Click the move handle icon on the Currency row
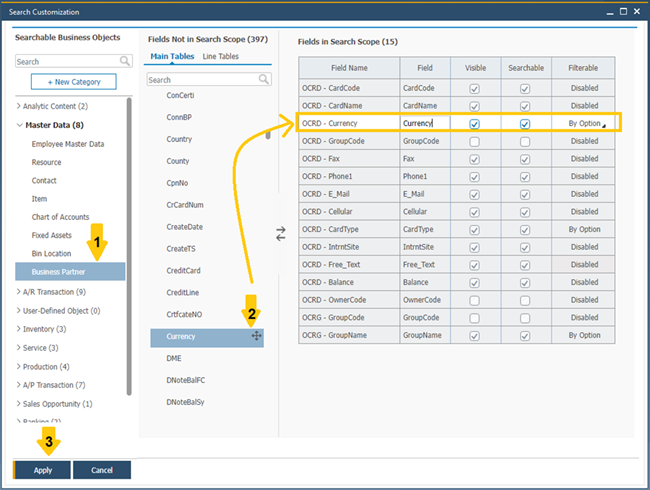Image resolution: width=650 pixels, height=490 pixels. click(x=257, y=336)
